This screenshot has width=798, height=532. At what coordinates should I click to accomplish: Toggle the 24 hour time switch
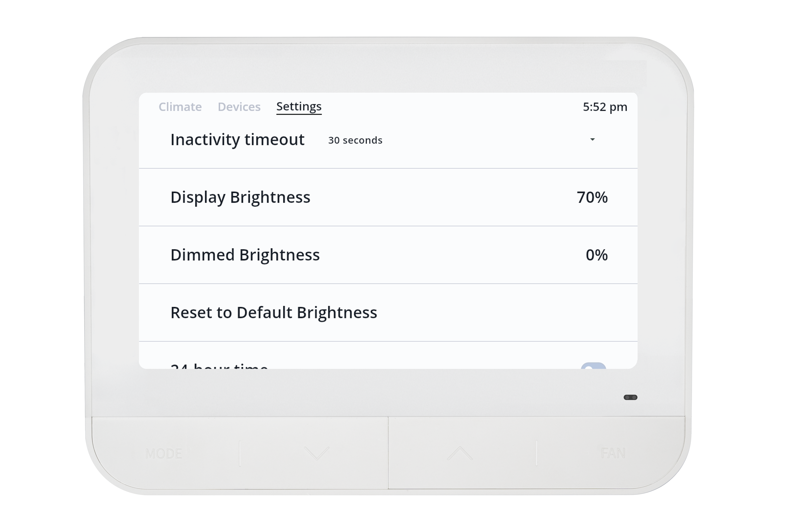coord(593,366)
